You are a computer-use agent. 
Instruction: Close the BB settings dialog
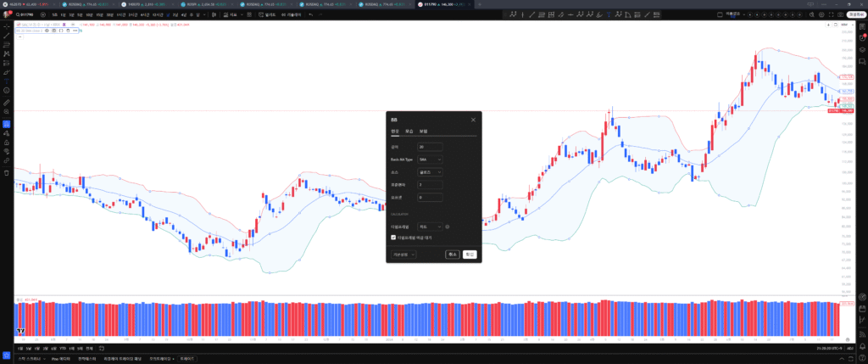(x=473, y=120)
